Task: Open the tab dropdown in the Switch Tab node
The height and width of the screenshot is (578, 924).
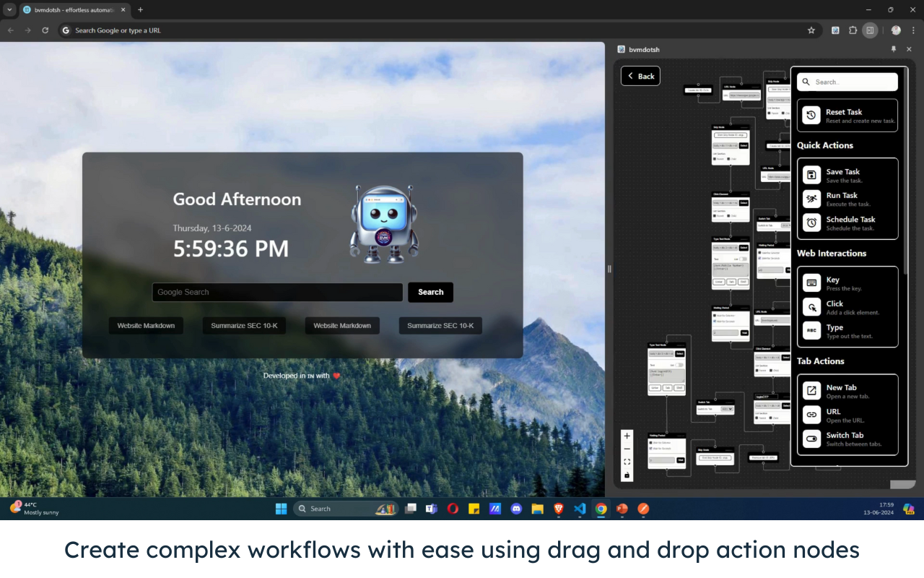Action: pyautogui.click(x=727, y=409)
